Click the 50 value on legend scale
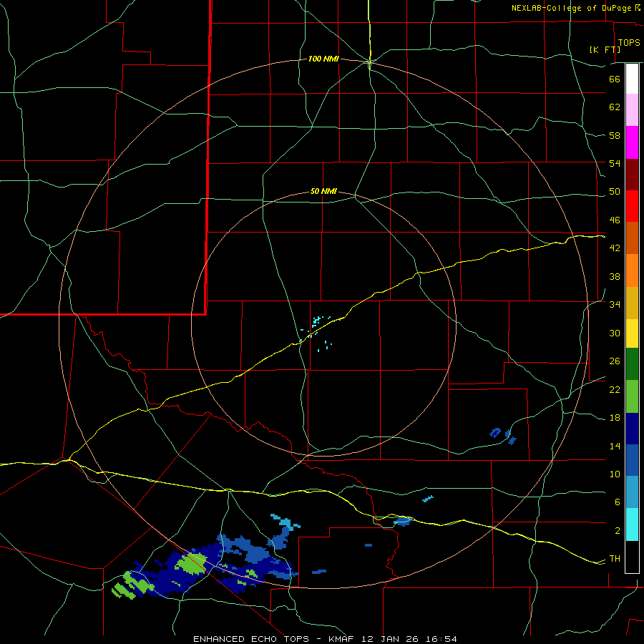This screenshot has height=644, width=644. point(615,192)
